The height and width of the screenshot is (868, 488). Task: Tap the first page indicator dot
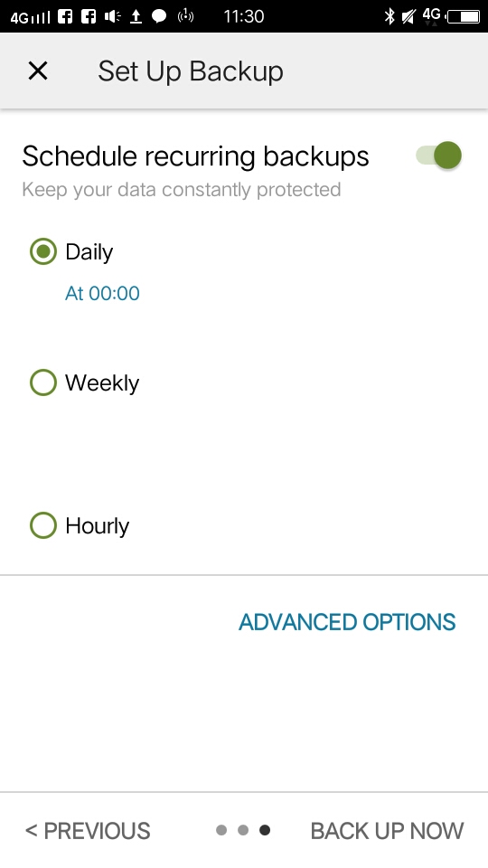click(x=221, y=830)
